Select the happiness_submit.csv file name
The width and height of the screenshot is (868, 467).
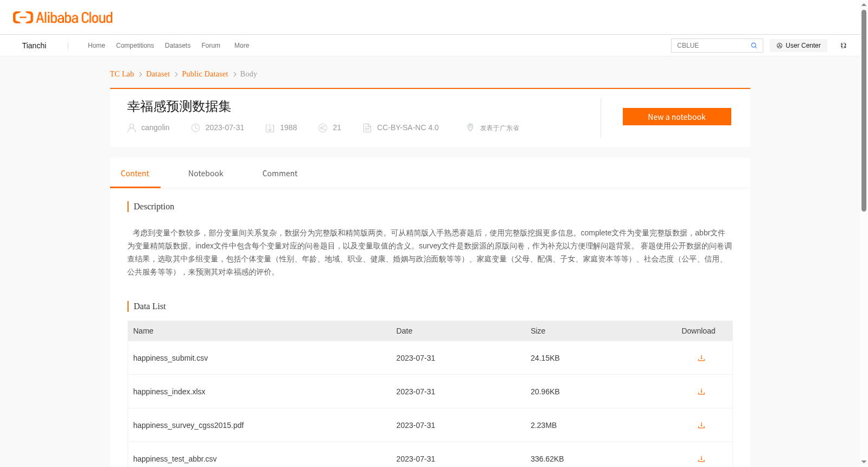click(170, 358)
